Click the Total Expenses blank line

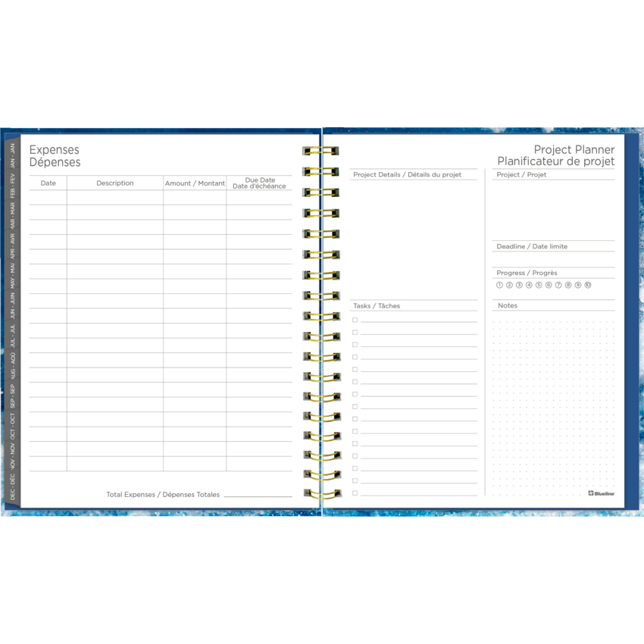coord(258,493)
